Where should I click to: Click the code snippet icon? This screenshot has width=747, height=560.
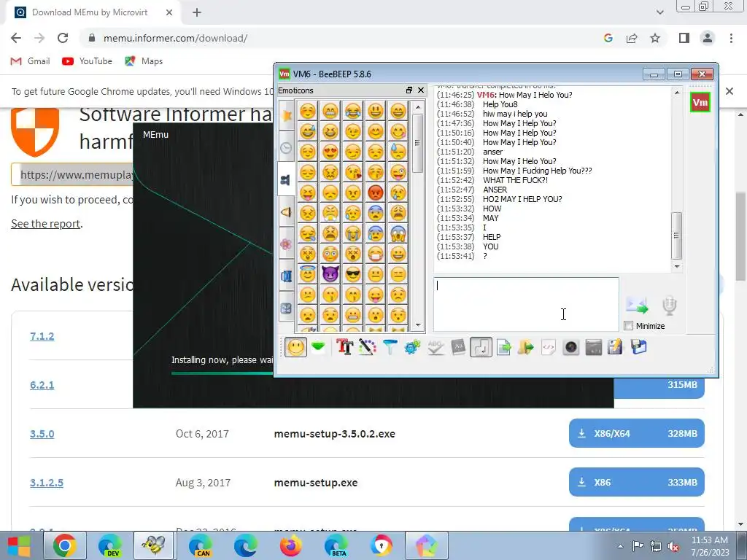tap(549, 346)
